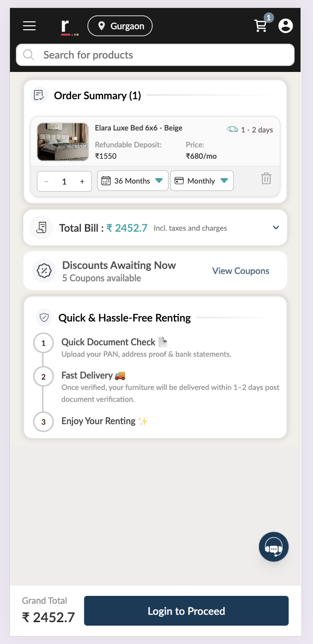
Task: Click the Total Bill receipt icon
Action: click(42, 228)
